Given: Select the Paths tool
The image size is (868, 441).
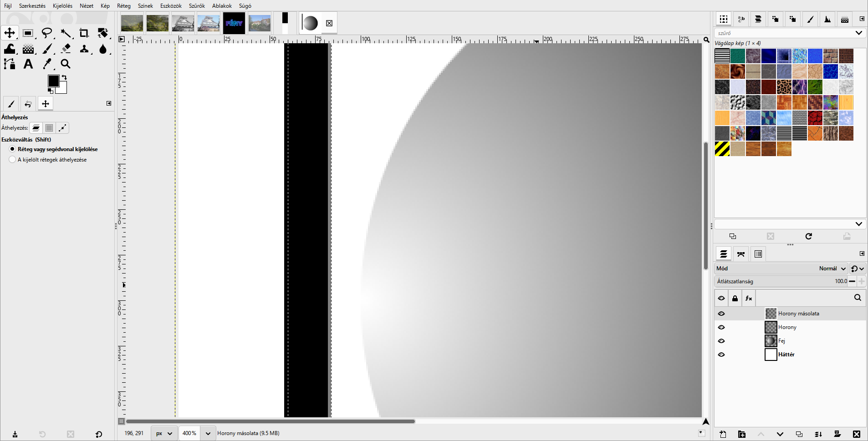Looking at the screenshot, I should pyautogui.click(x=10, y=64).
